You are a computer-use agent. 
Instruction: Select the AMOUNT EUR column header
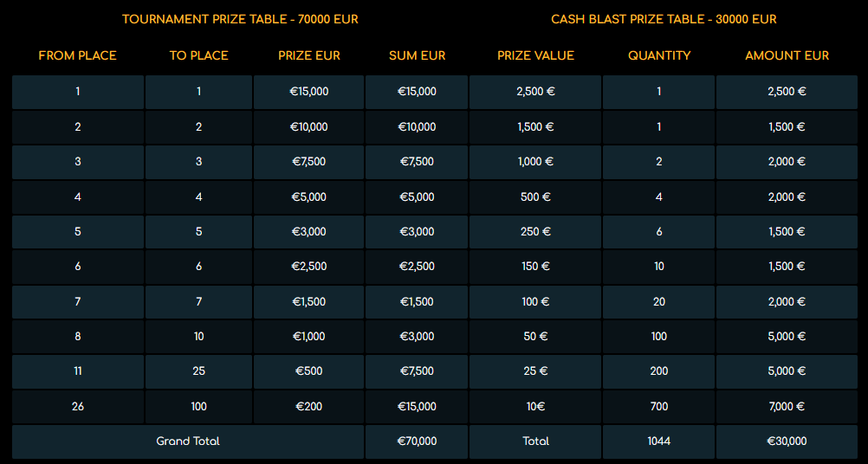[787, 55]
